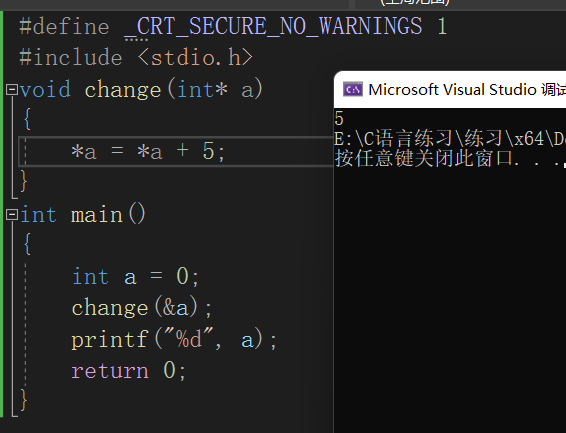The width and height of the screenshot is (566, 433).
Task: Place cursor on the *a = *a + 5 line
Action: tap(176, 152)
